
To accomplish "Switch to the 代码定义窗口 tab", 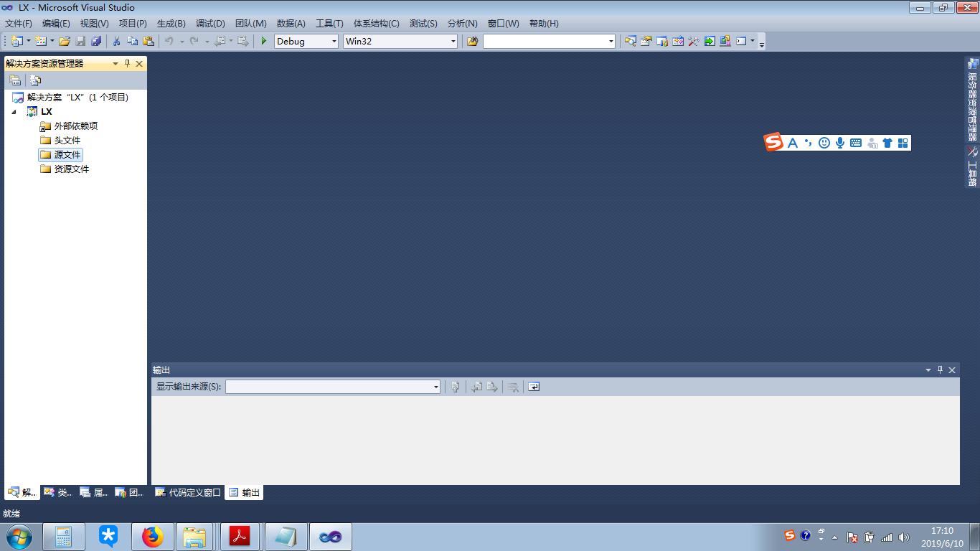I will pyautogui.click(x=188, y=492).
